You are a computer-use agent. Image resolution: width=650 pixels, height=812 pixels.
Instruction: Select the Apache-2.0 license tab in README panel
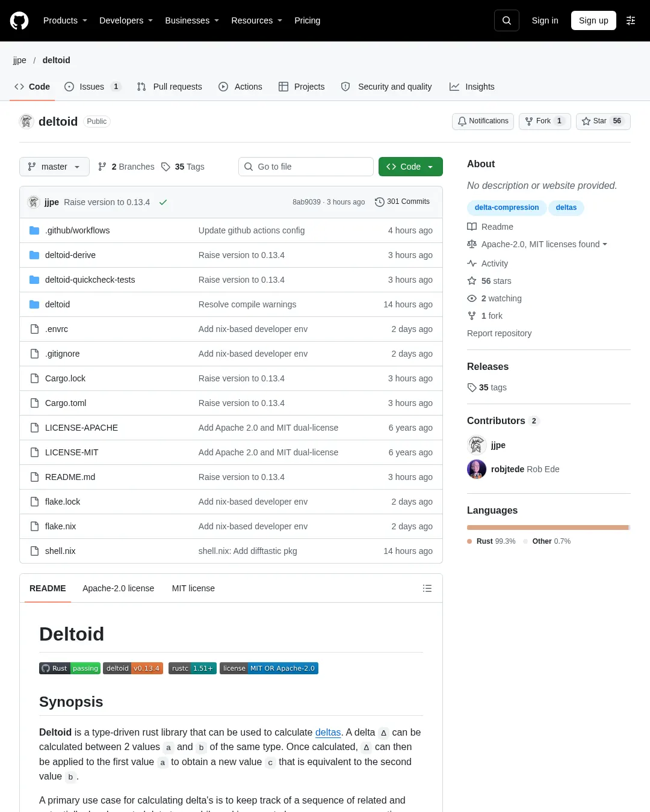click(119, 588)
